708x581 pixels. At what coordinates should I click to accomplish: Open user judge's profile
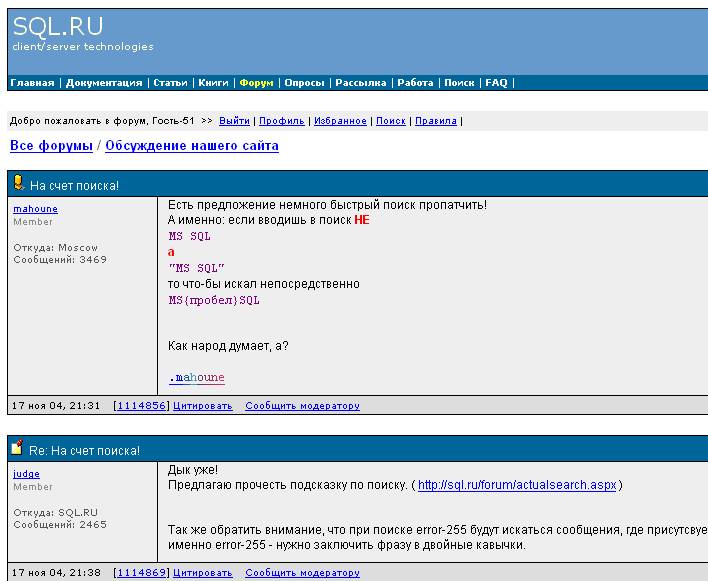click(x=26, y=475)
